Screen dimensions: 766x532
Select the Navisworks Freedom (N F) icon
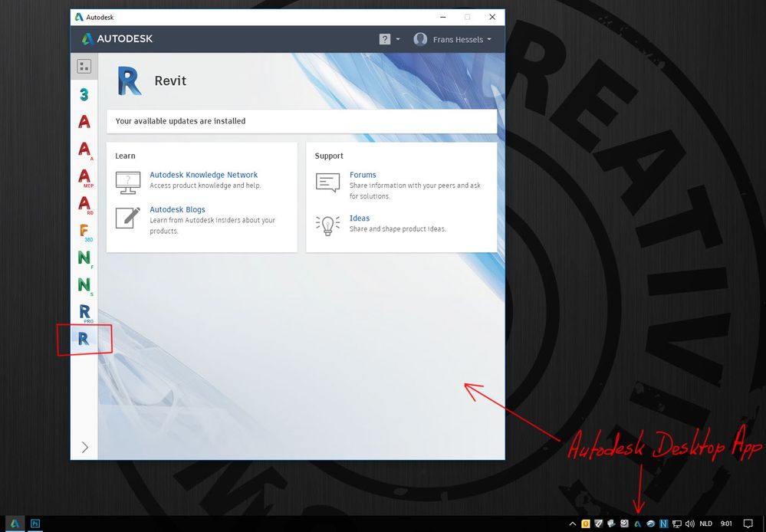tap(84, 258)
